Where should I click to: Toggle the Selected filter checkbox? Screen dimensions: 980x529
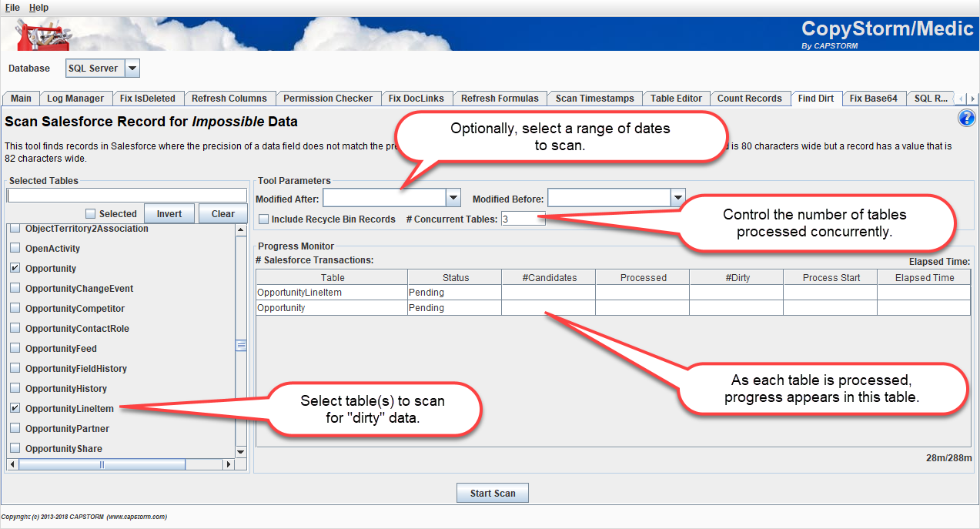point(91,214)
